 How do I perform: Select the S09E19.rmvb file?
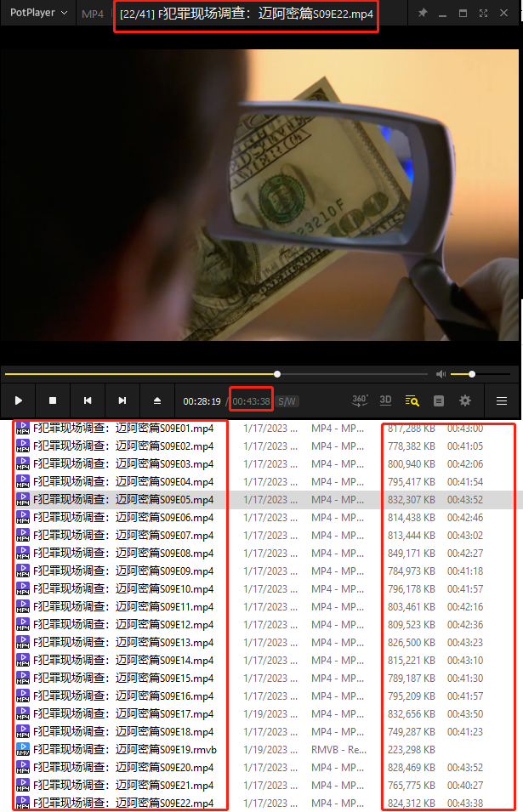click(125, 750)
